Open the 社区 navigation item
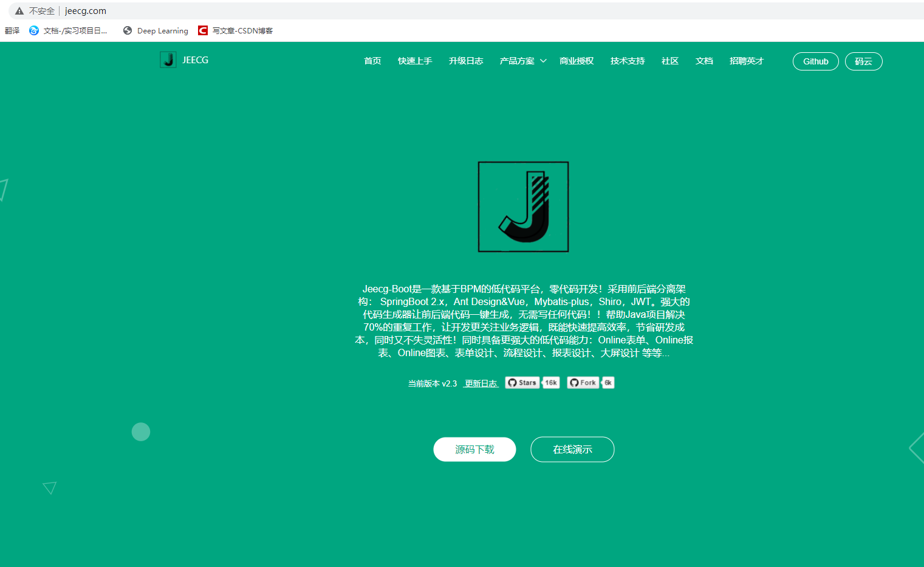This screenshot has width=924, height=567. pos(669,61)
